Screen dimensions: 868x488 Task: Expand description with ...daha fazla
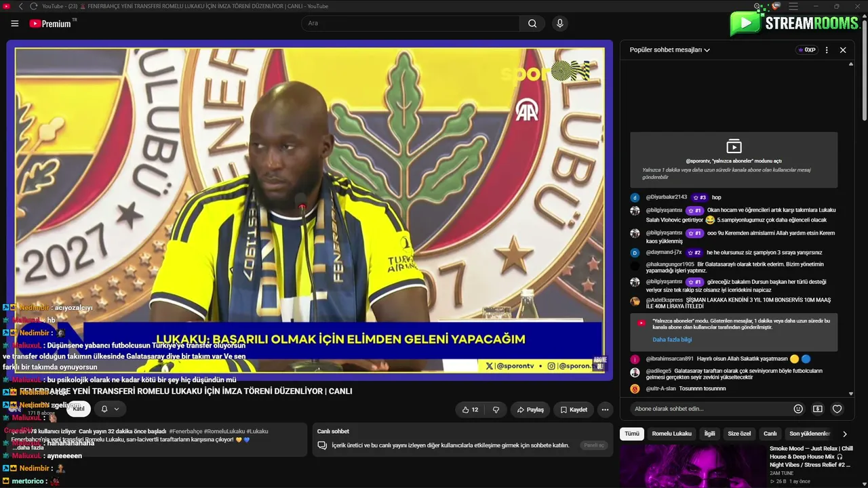click(28, 448)
